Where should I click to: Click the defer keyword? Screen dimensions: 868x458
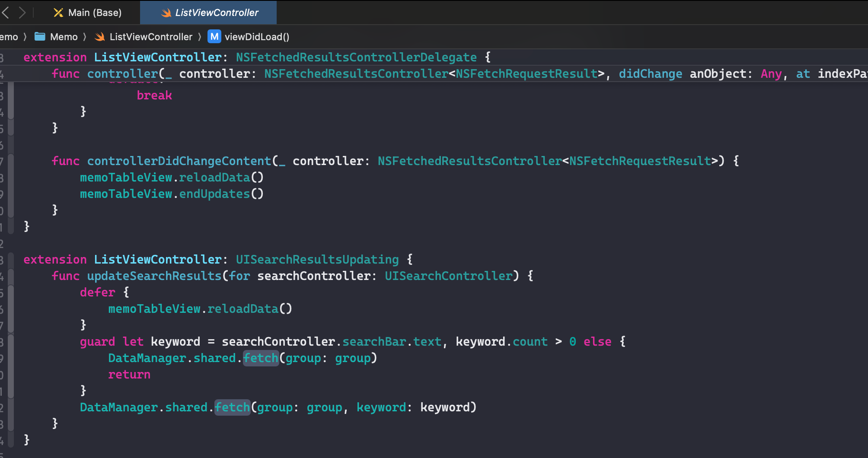(98, 292)
